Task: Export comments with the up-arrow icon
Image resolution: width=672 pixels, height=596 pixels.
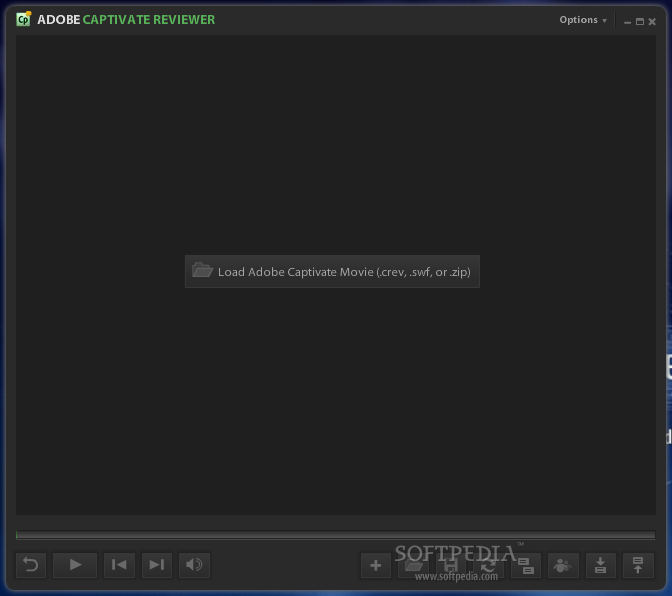Action: pos(638,565)
